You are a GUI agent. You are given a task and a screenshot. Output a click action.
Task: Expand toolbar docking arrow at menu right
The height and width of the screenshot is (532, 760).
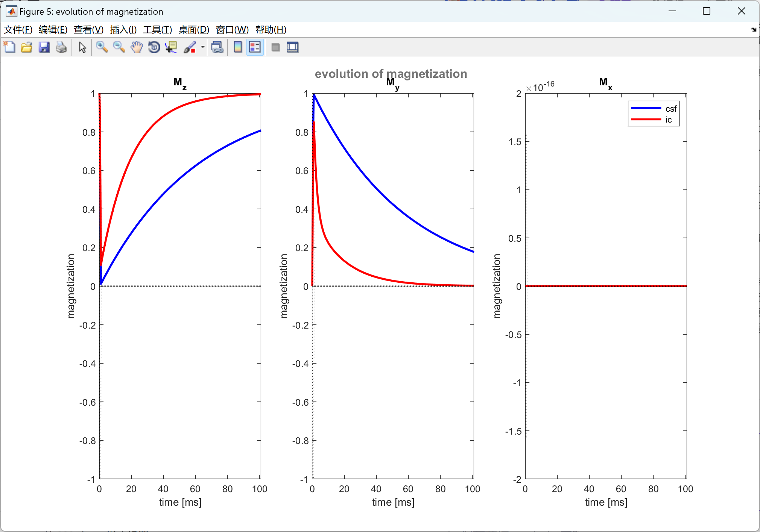click(x=753, y=30)
